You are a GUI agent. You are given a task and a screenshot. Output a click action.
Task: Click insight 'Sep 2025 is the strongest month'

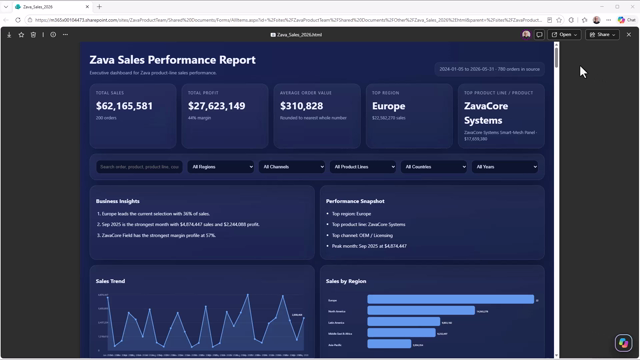tap(180, 224)
